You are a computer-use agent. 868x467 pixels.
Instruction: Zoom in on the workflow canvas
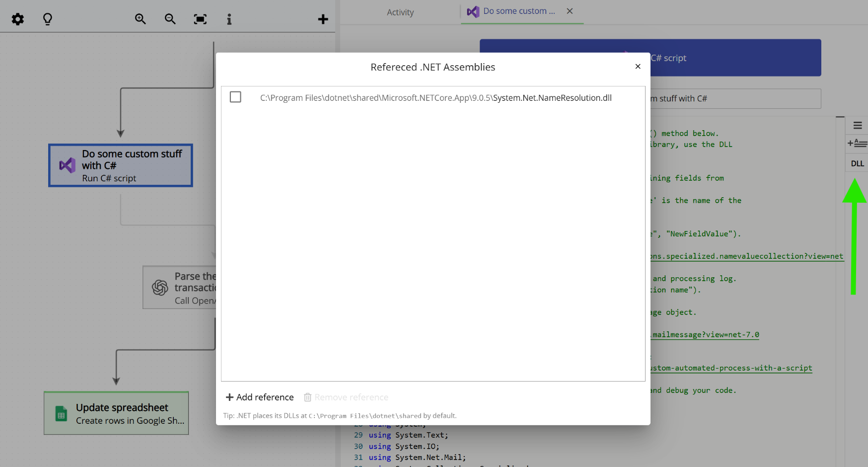(x=140, y=19)
